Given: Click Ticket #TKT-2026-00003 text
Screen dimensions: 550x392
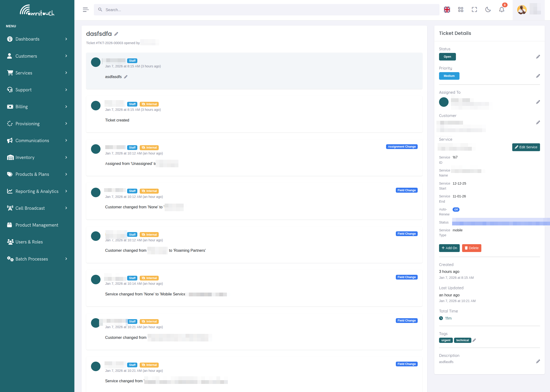Looking at the screenshot, I should click(x=105, y=43).
